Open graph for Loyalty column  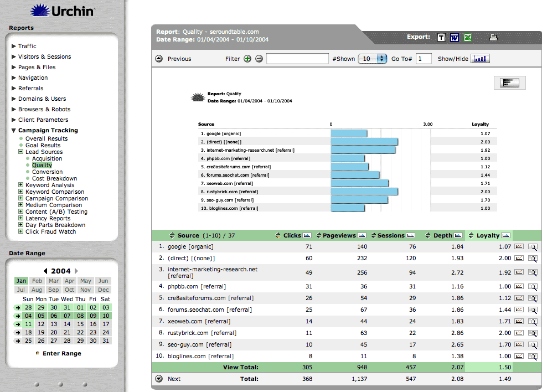tap(505, 236)
